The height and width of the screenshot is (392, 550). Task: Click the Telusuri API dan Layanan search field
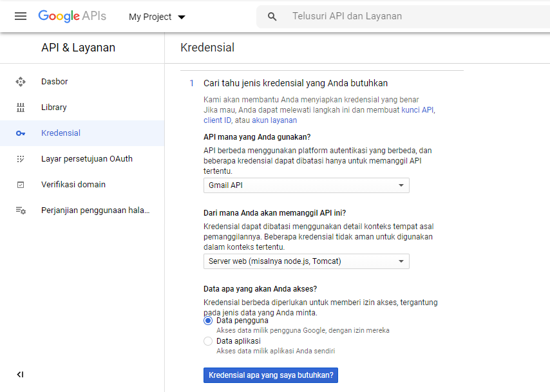(x=399, y=16)
